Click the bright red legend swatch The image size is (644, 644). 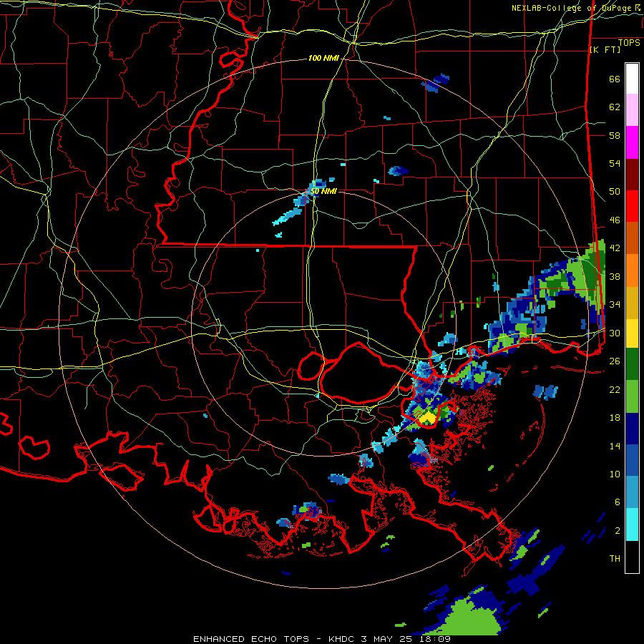click(x=632, y=206)
